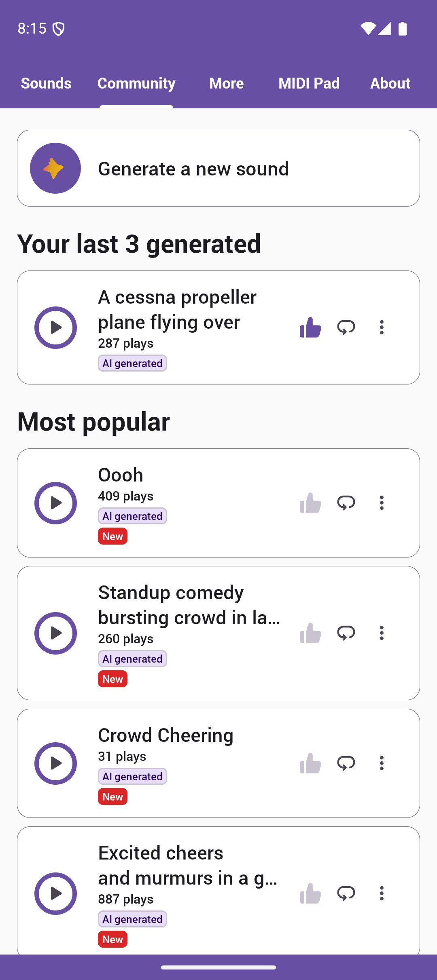Enable loop on Crowd Cheering sound
Image resolution: width=437 pixels, height=980 pixels.
click(x=346, y=763)
